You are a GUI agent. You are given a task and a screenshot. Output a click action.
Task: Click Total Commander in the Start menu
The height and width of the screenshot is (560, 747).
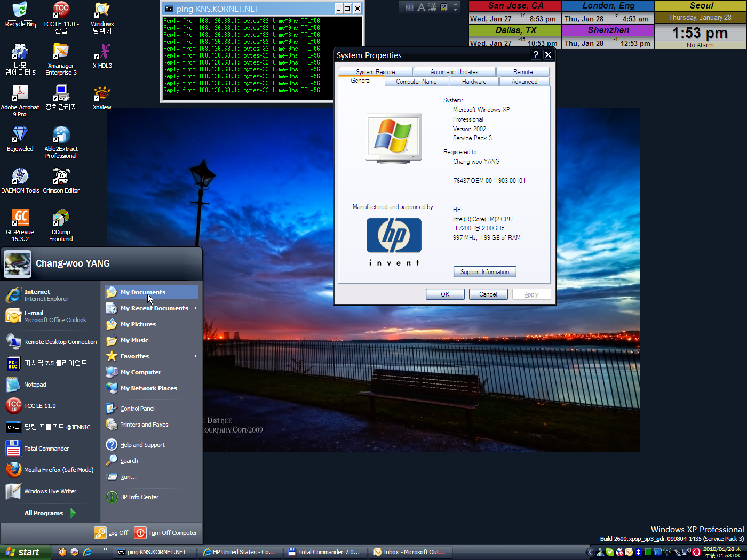pos(46,449)
